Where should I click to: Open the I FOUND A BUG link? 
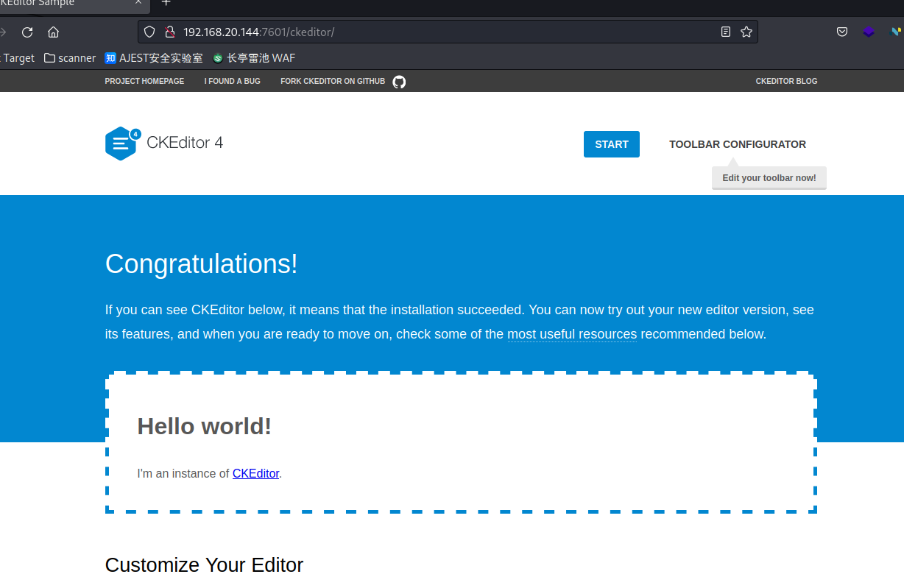[x=232, y=81]
